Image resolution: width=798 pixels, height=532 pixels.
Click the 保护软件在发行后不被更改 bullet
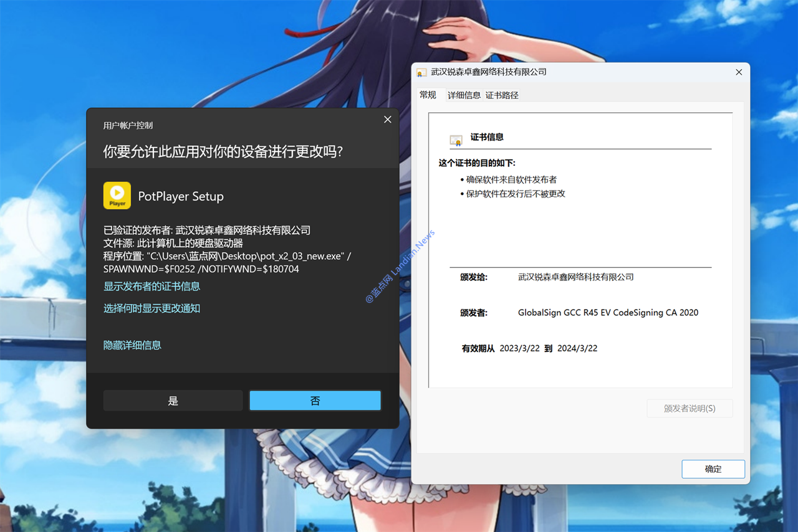tap(516, 194)
